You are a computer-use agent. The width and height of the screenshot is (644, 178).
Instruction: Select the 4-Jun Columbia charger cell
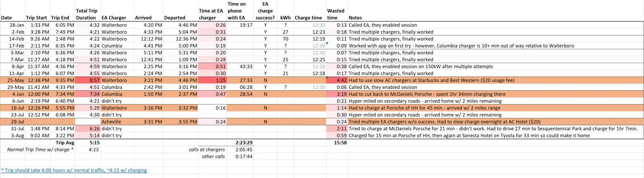pyautogui.click(x=117, y=94)
